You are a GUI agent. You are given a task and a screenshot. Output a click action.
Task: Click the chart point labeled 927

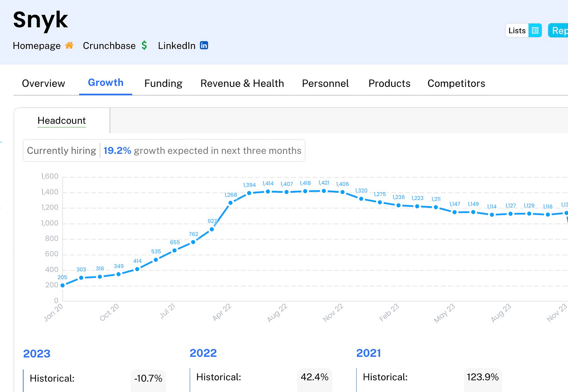[x=212, y=230]
